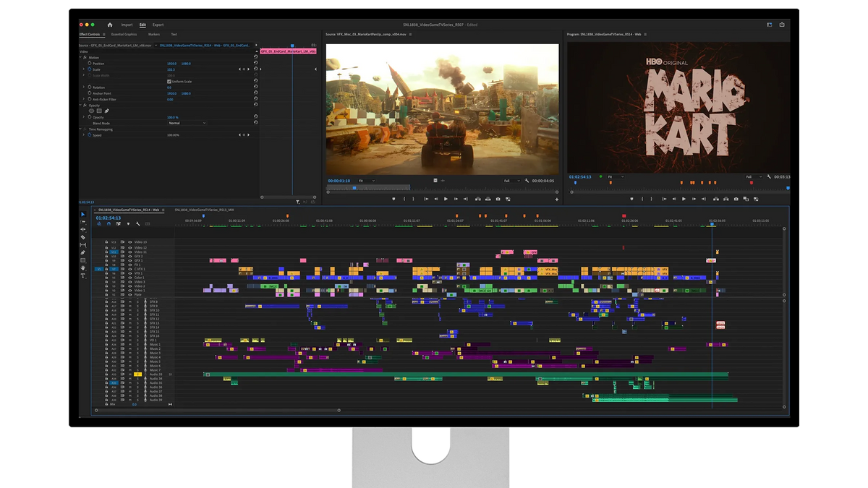Open Source monitor settings wrench
This screenshot has width=868, height=488.
[x=527, y=181]
